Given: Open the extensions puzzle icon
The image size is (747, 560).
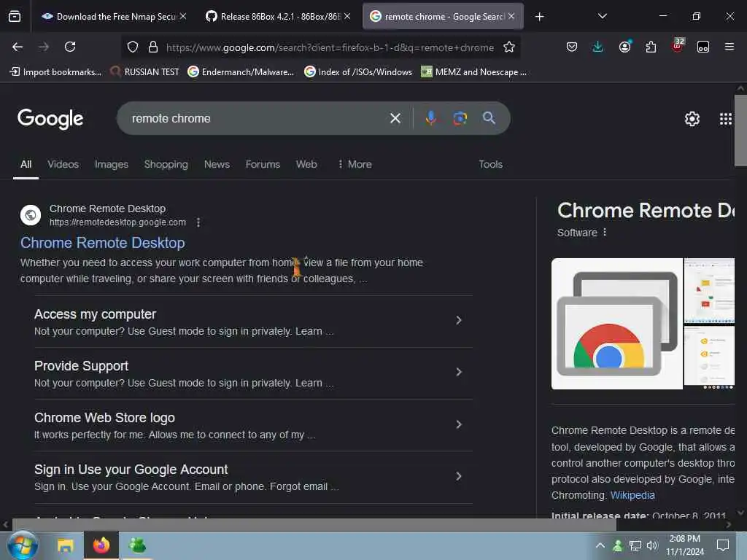Looking at the screenshot, I should tap(651, 47).
